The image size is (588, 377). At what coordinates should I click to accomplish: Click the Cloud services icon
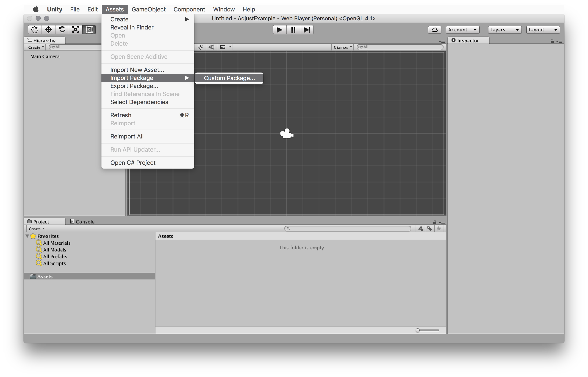tap(434, 30)
